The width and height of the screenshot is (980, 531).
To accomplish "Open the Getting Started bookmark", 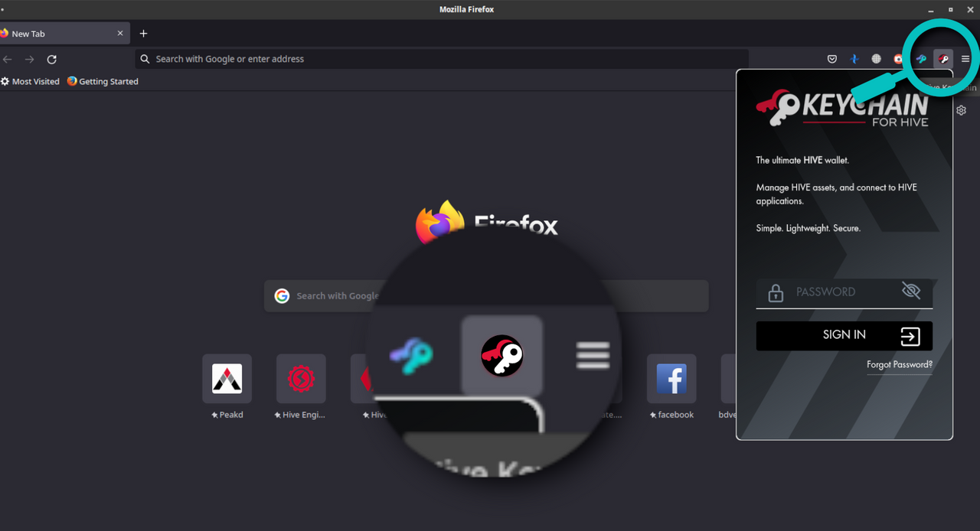I will (x=103, y=81).
